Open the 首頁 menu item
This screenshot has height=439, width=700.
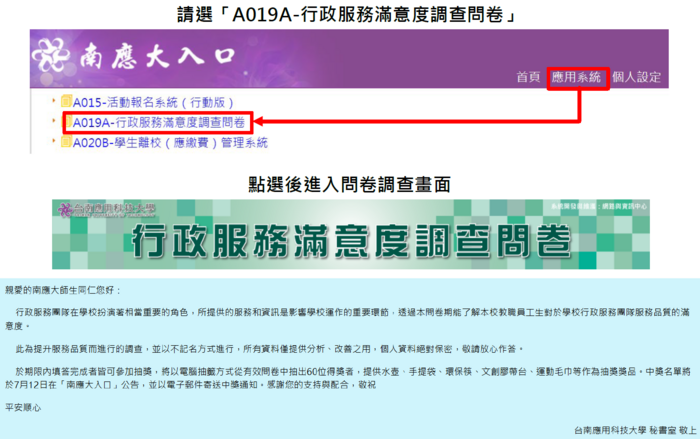[x=528, y=77]
